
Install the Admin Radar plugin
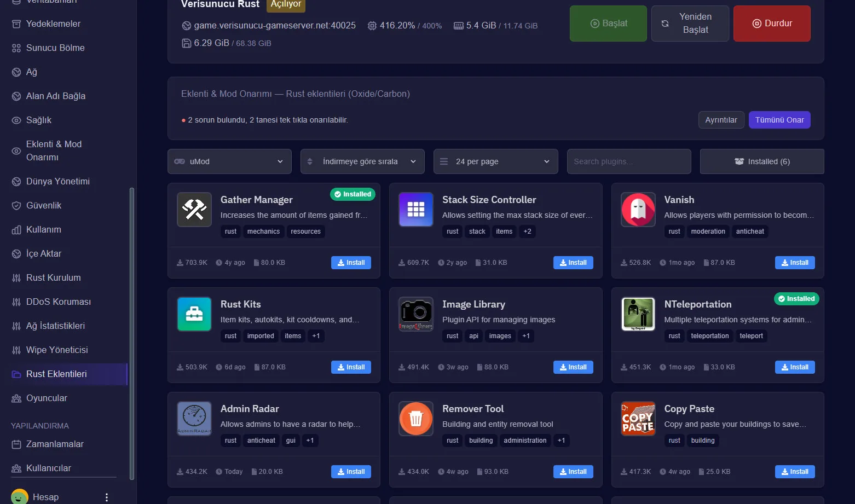tap(351, 472)
